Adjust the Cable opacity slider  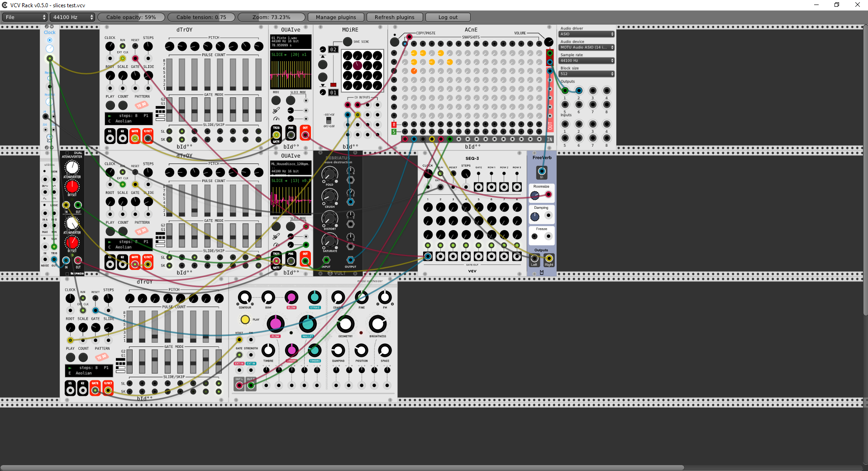pos(131,17)
